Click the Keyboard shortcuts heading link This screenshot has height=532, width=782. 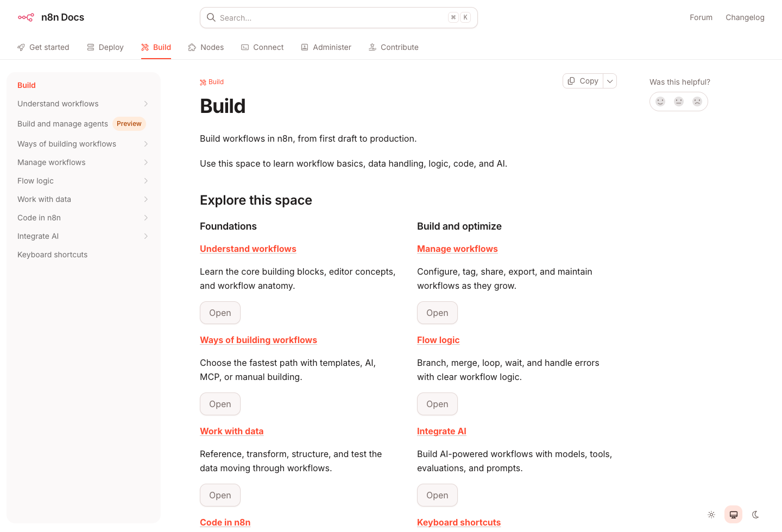(x=459, y=522)
